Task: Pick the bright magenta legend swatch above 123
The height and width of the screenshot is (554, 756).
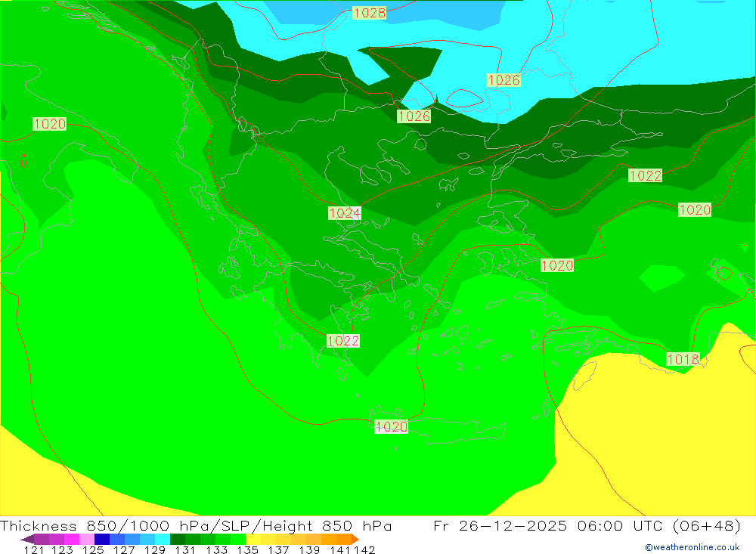Action: [x=71, y=539]
